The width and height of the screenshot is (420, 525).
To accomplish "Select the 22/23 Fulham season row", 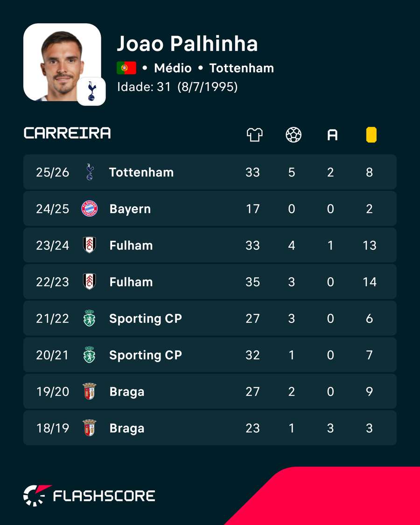I will click(x=210, y=281).
